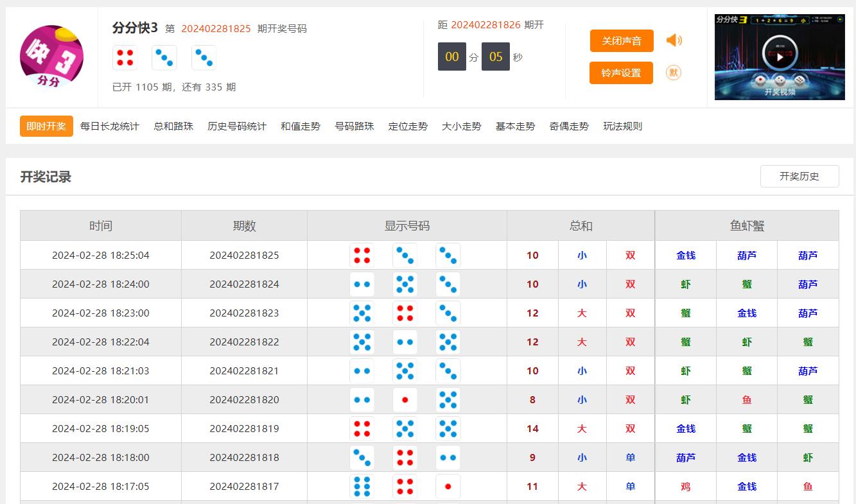This screenshot has height=504, width=856.
Task: Click the third dice in row 202402281820
Action: coord(448,400)
